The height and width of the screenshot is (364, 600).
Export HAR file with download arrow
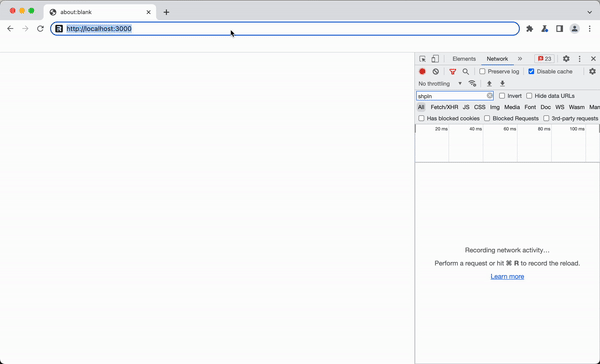[x=502, y=83]
